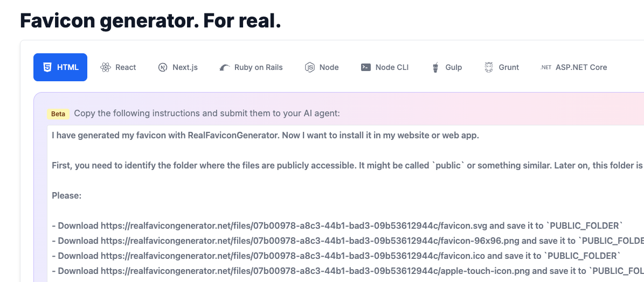Click the React atom icon
The width and height of the screenshot is (644, 282).
pos(106,67)
